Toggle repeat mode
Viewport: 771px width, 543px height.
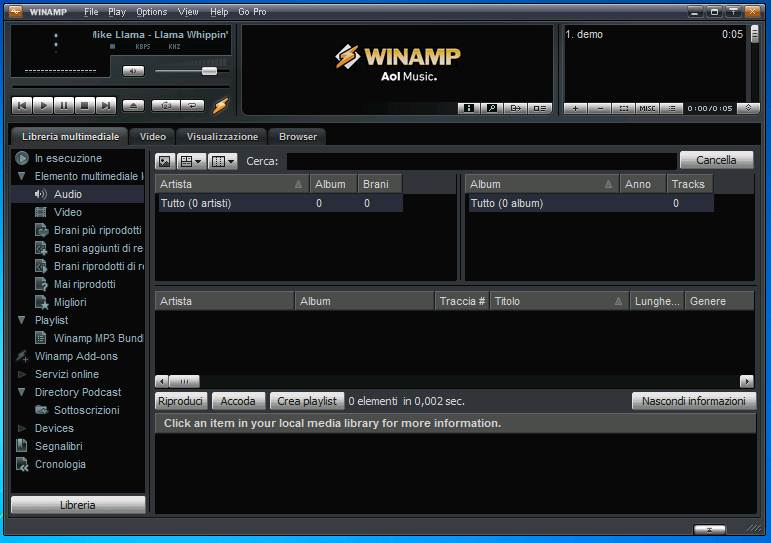tap(191, 105)
